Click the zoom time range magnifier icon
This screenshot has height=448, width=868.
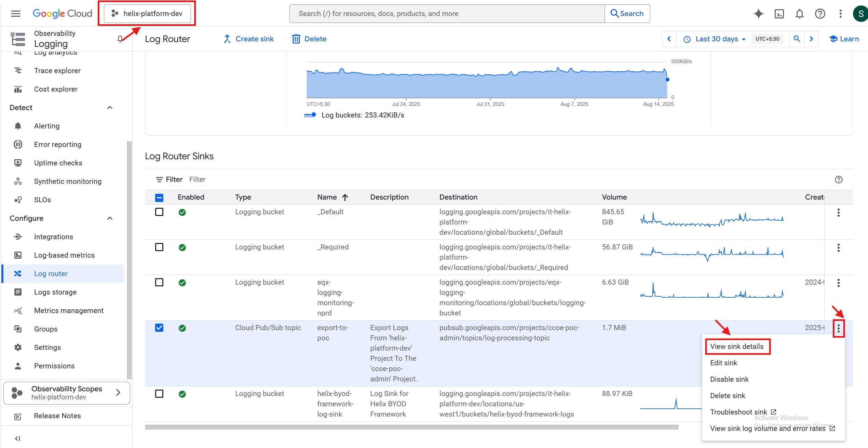click(x=797, y=39)
